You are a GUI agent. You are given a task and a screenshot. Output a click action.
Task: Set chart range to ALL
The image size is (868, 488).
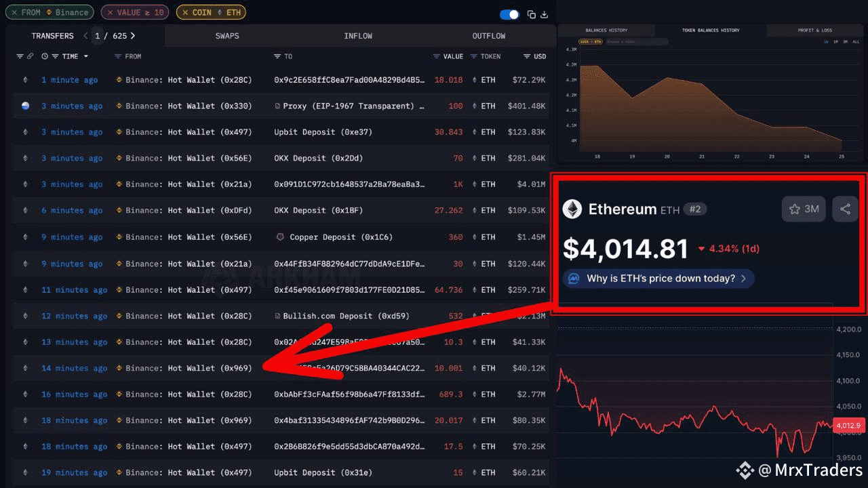[x=856, y=42]
